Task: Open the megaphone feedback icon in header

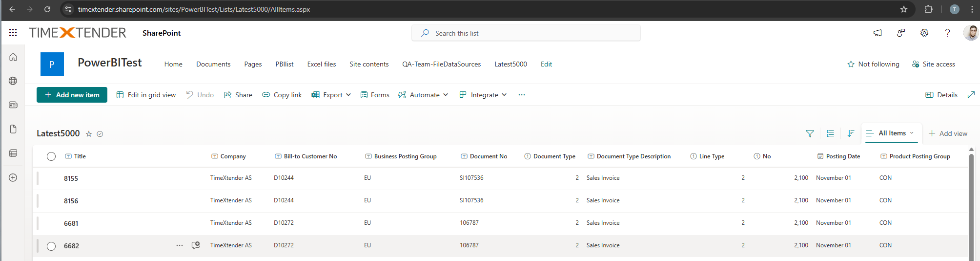Action: coord(878,33)
